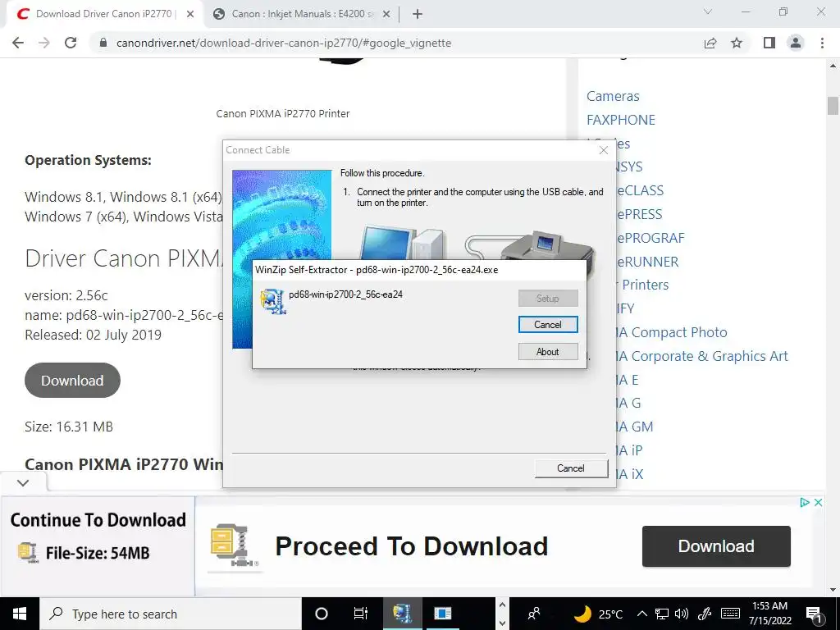Select the Download Driver Canon iP2770 tab

pos(104,14)
